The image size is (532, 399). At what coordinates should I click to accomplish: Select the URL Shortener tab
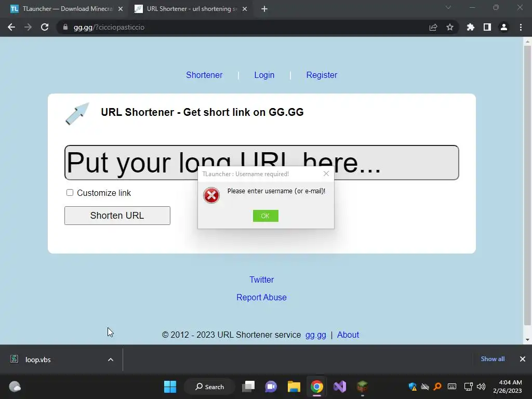[191, 9]
